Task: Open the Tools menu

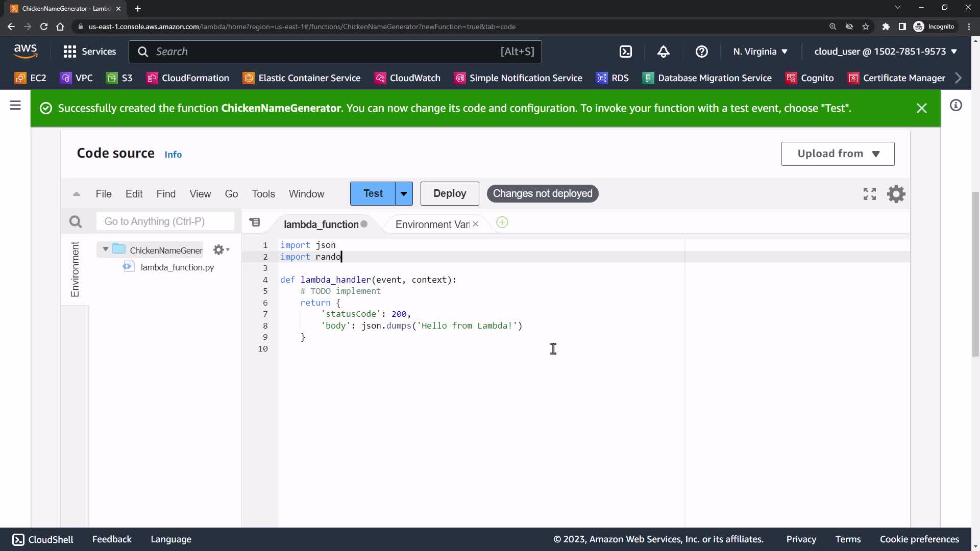Action: point(263,194)
